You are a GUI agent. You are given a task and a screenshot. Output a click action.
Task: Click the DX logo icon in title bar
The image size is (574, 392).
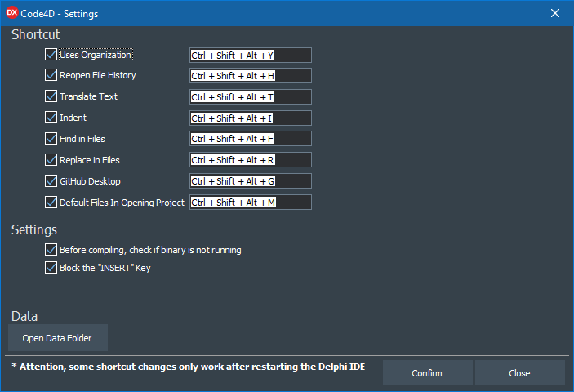(x=12, y=13)
